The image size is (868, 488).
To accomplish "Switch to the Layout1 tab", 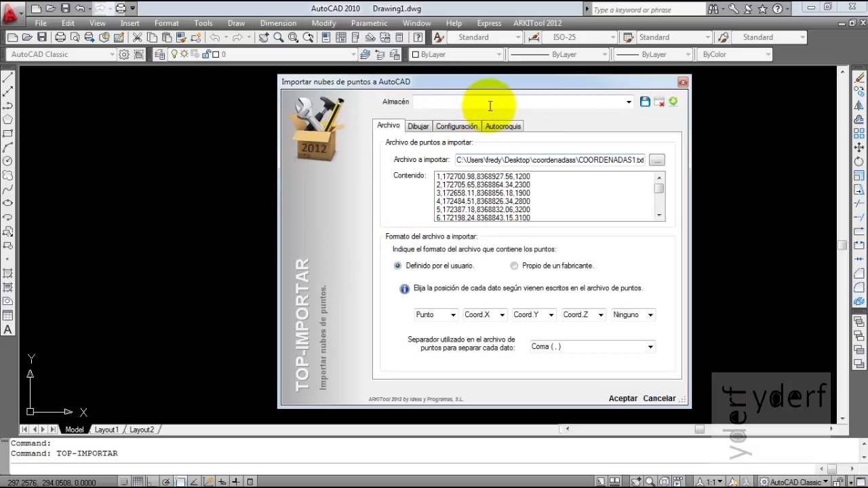I will point(106,430).
